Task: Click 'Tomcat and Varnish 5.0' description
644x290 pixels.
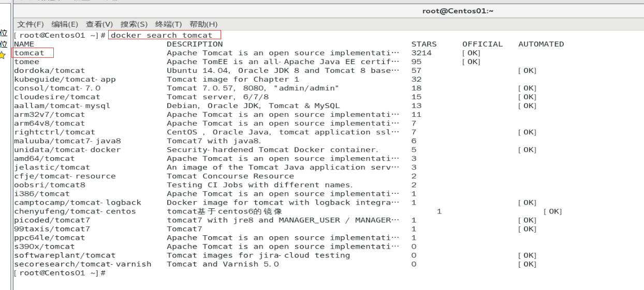Action: pos(223,264)
